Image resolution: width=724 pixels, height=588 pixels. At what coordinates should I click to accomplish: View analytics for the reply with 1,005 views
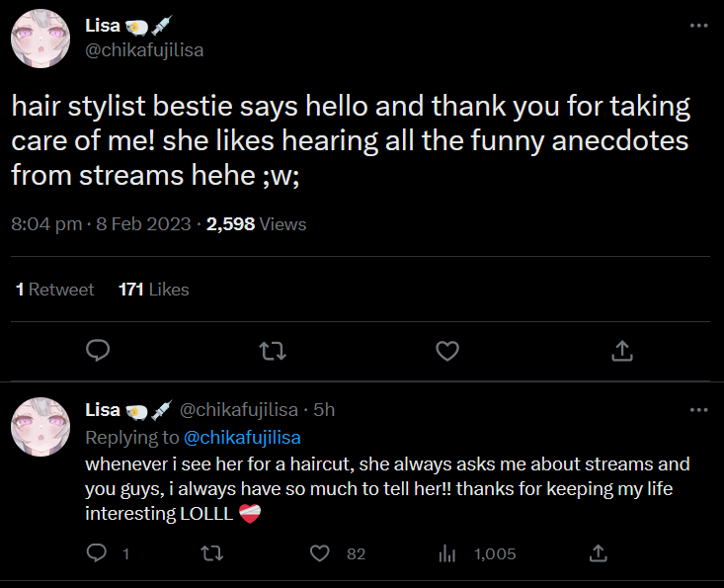(x=445, y=553)
